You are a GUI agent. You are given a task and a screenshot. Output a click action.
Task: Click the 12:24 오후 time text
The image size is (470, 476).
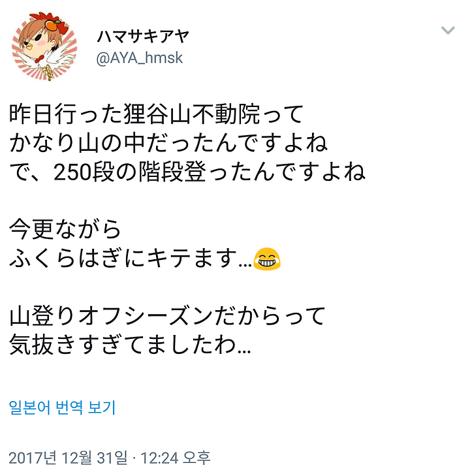(176, 458)
